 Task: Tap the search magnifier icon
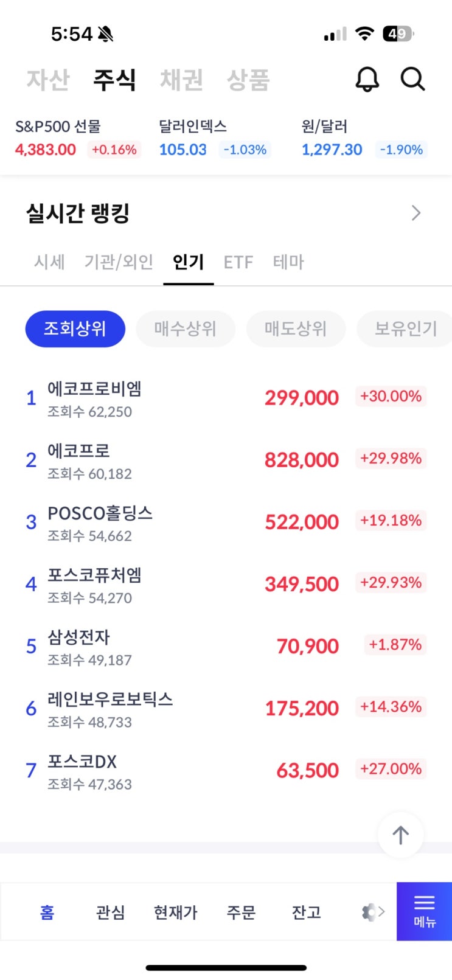(412, 79)
